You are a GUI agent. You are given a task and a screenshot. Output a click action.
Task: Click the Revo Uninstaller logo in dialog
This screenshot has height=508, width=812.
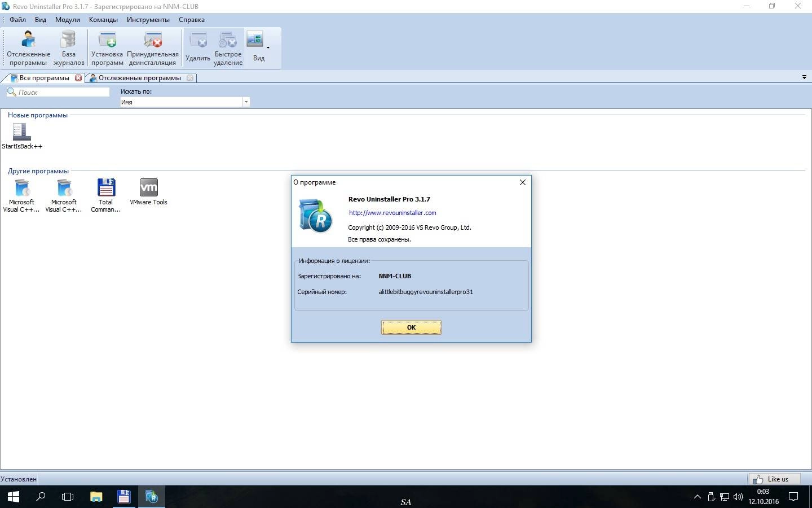point(316,215)
